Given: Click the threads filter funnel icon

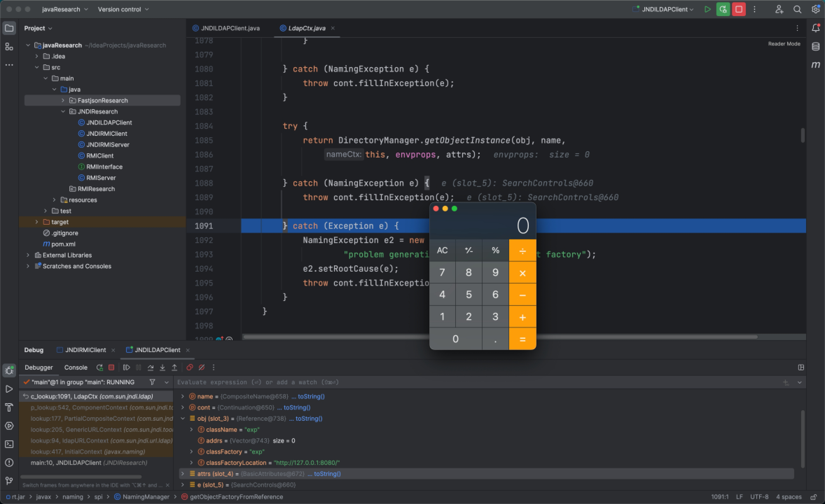Looking at the screenshot, I should click(152, 382).
